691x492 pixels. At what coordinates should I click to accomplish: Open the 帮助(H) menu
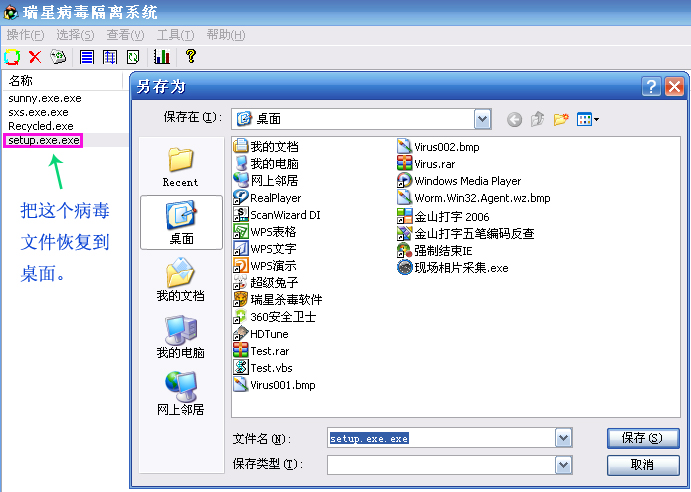point(226,35)
